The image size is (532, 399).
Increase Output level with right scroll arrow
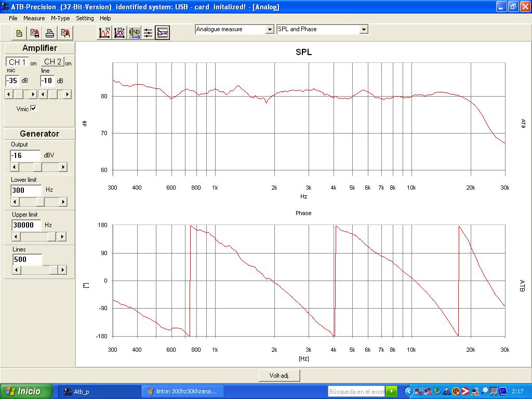(63, 167)
